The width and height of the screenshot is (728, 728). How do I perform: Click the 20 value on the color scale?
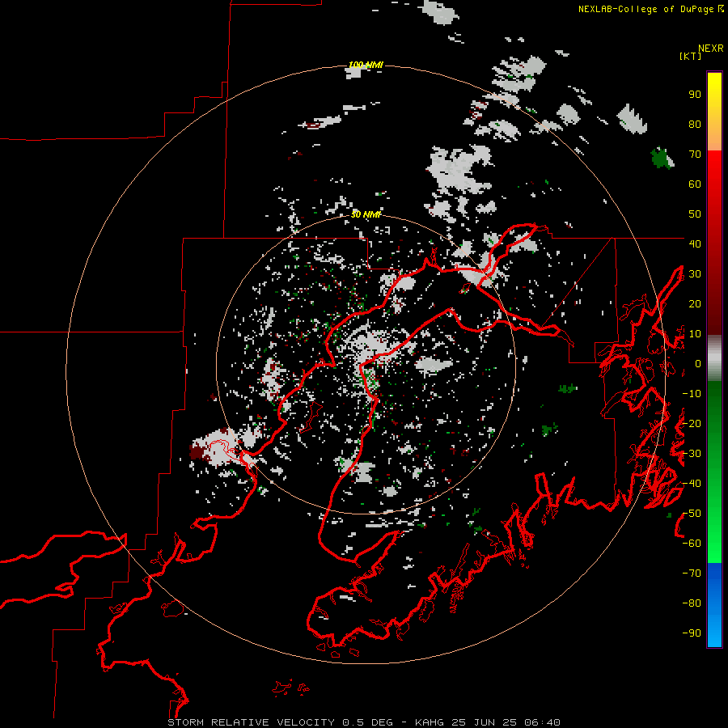point(695,303)
